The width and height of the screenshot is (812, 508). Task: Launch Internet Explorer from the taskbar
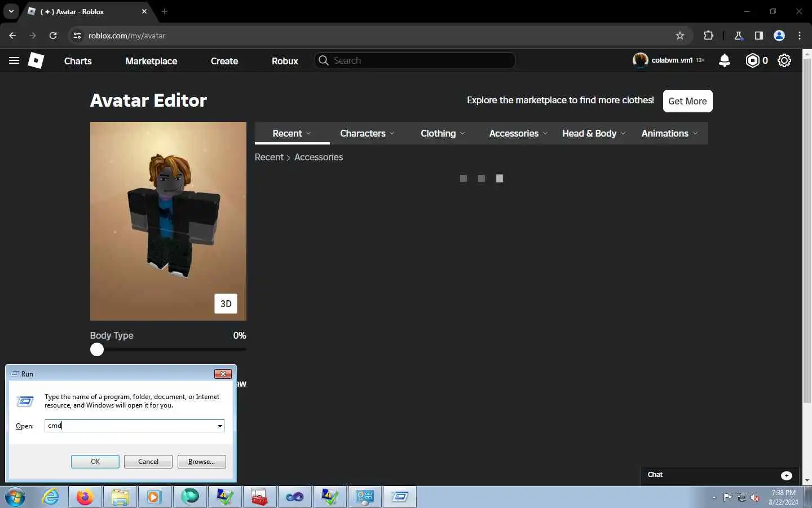point(51,497)
